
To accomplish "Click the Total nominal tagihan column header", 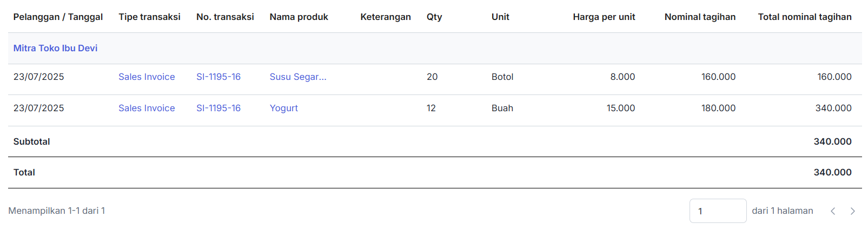I will [804, 17].
